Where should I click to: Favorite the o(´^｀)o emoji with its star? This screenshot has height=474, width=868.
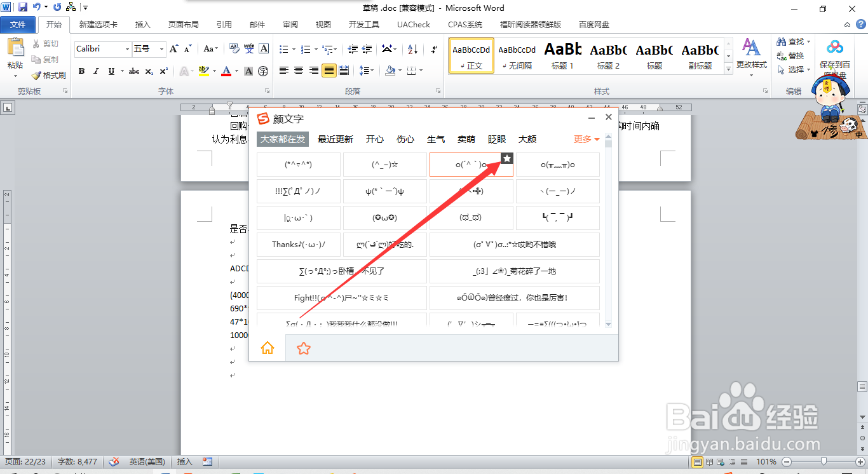(506, 158)
